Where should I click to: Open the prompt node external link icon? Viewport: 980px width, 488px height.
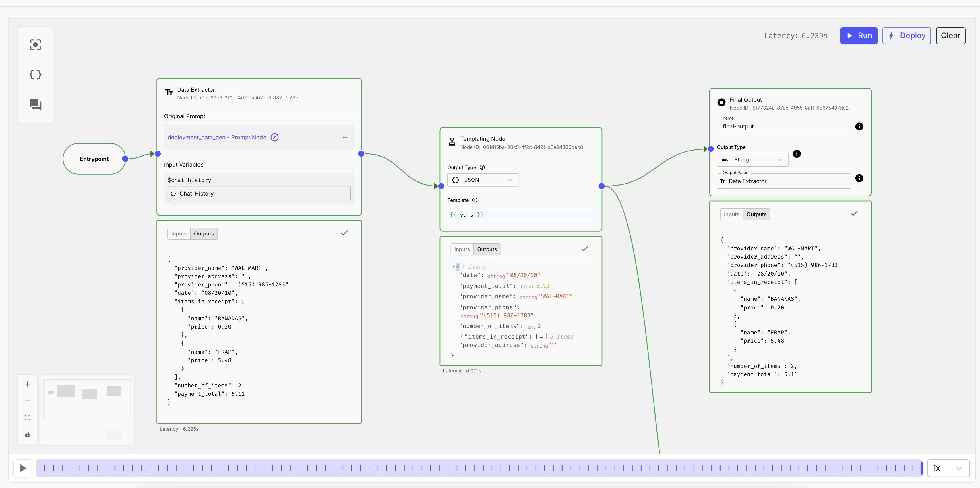pos(274,137)
